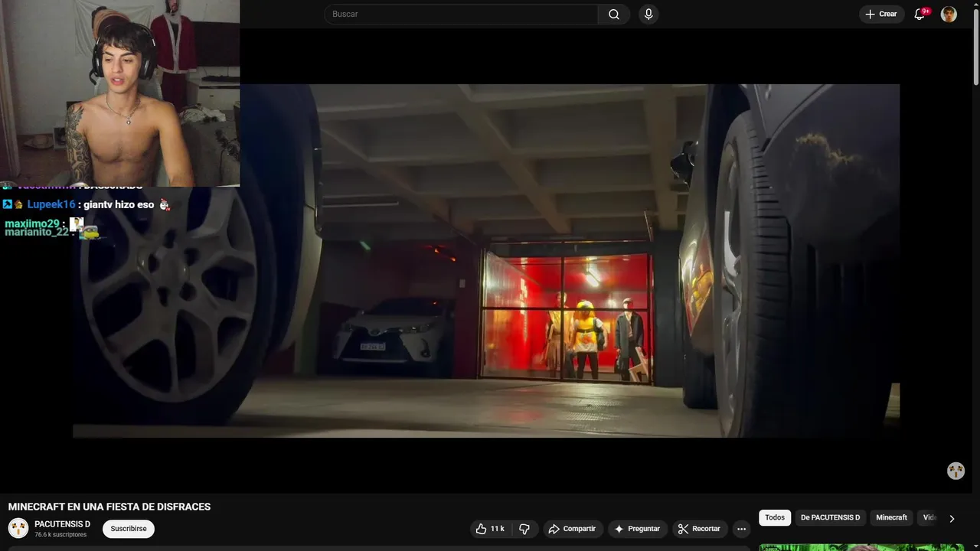The height and width of the screenshot is (551, 980).
Task: Open more actions three-dot menu
Action: pyautogui.click(x=741, y=529)
